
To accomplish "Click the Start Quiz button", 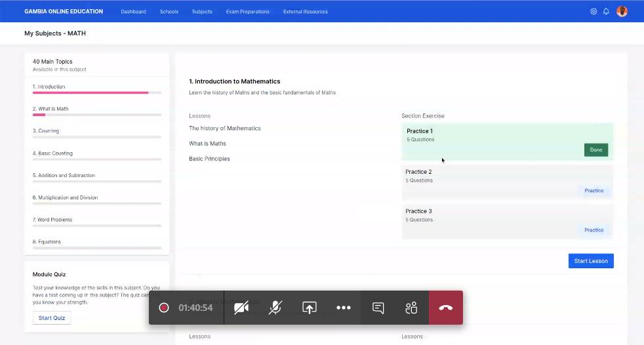I will click(x=52, y=318).
